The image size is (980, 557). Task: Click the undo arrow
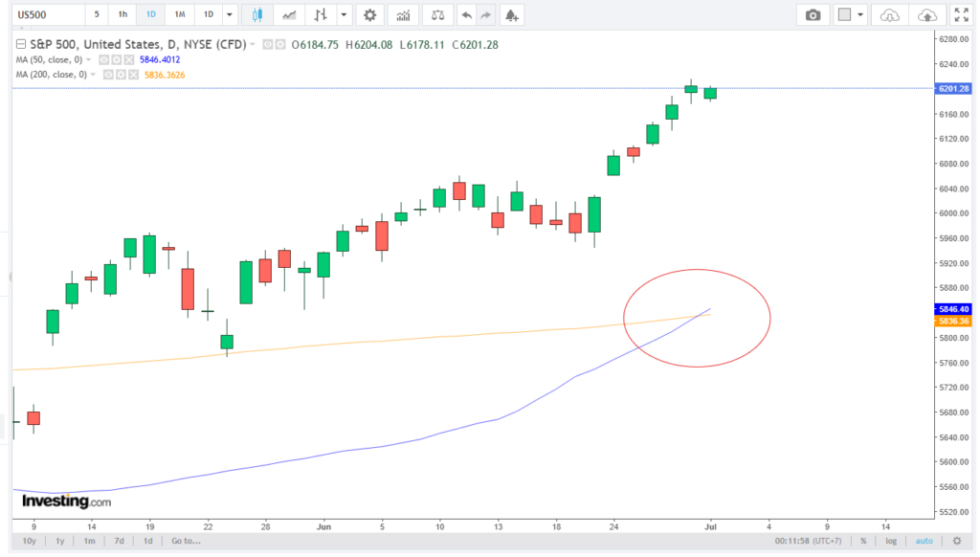[x=465, y=15]
